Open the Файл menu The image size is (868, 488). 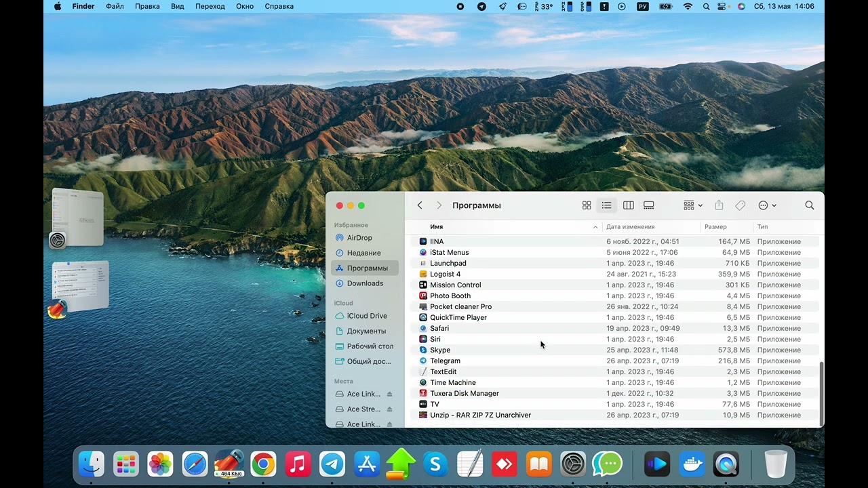[x=115, y=6]
